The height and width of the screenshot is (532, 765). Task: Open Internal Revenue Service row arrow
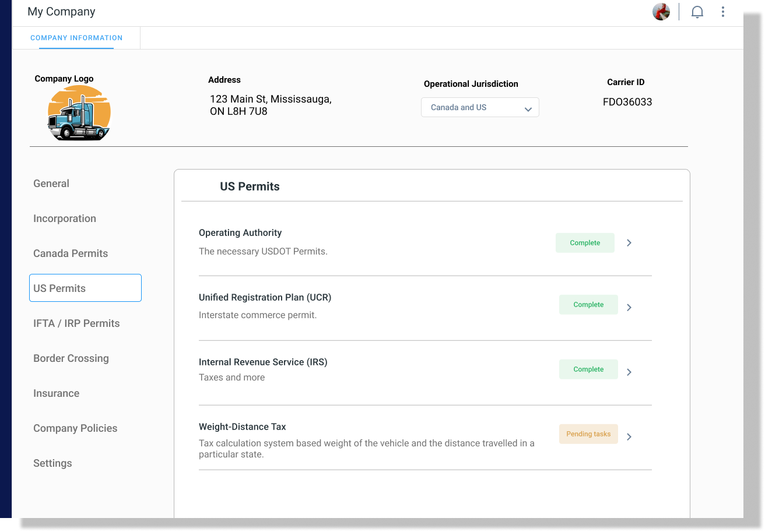click(x=629, y=372)
